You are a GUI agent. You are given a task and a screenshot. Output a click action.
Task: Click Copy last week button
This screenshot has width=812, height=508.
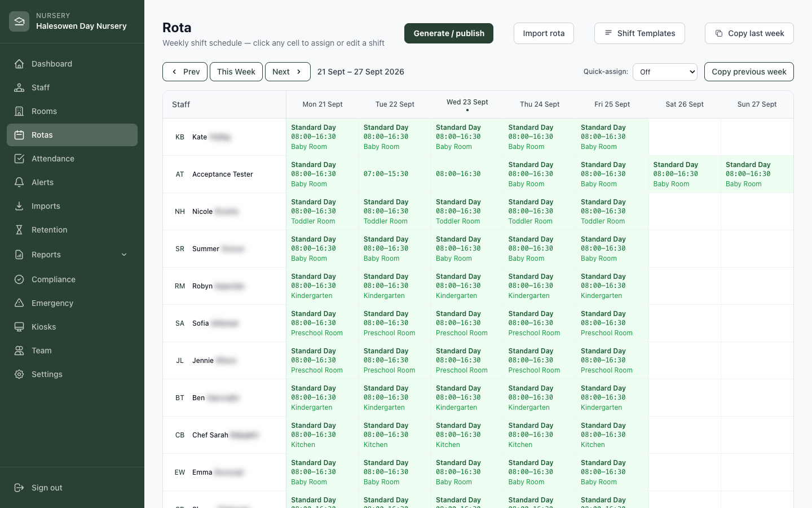pyautogui.click(x=749, y=33)
